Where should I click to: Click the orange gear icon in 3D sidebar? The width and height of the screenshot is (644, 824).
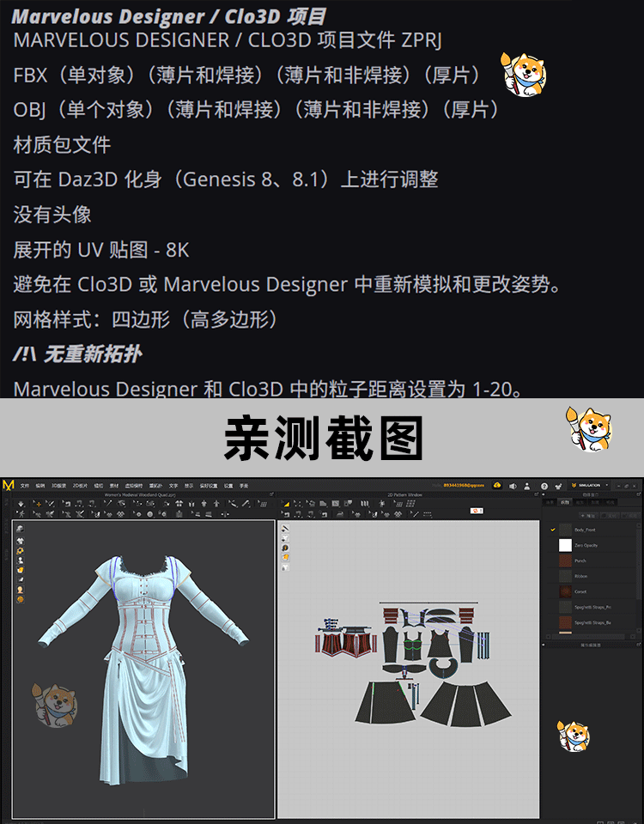(20, 551)
